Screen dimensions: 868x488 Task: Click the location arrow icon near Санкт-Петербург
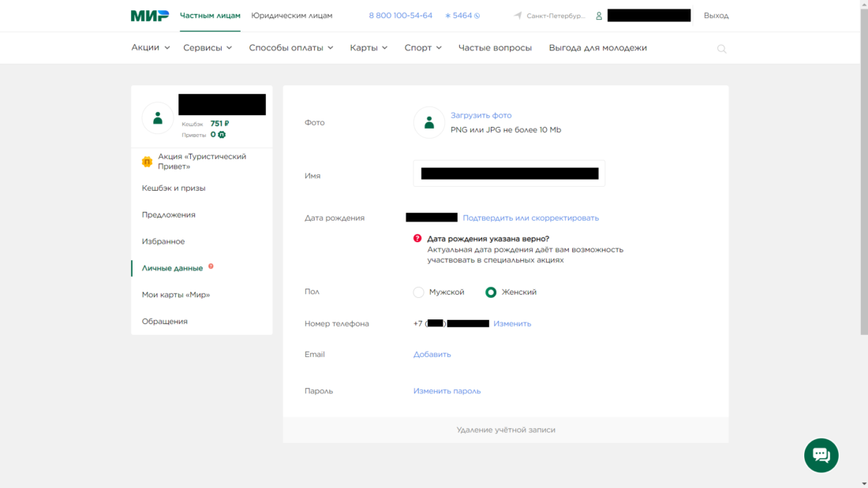point(518,16)
